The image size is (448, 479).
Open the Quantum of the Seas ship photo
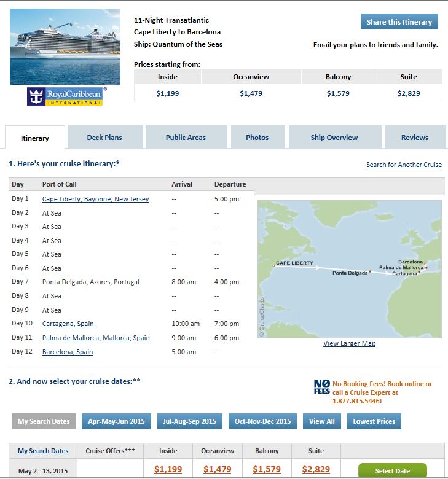[x=65, y=47]
